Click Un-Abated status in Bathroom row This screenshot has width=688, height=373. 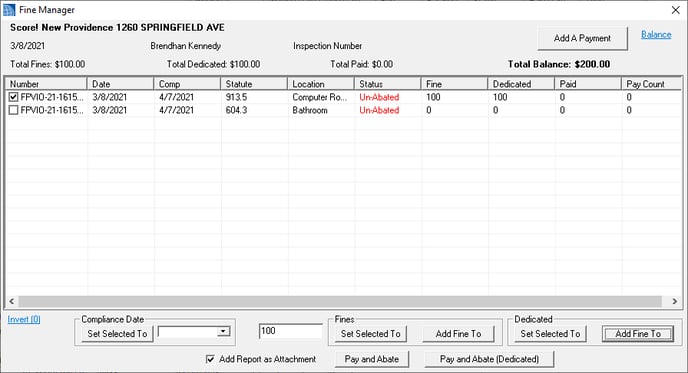click(x=379, y=110)
